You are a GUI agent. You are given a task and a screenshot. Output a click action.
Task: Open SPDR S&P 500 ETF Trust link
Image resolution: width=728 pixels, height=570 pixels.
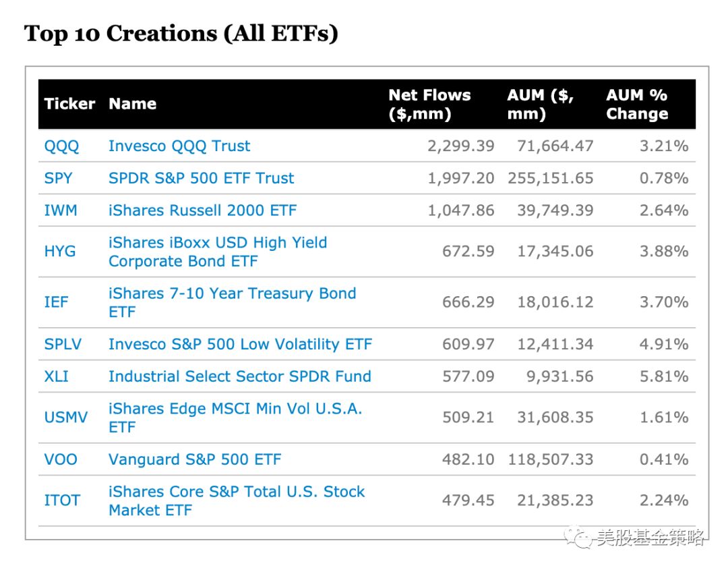201,178
